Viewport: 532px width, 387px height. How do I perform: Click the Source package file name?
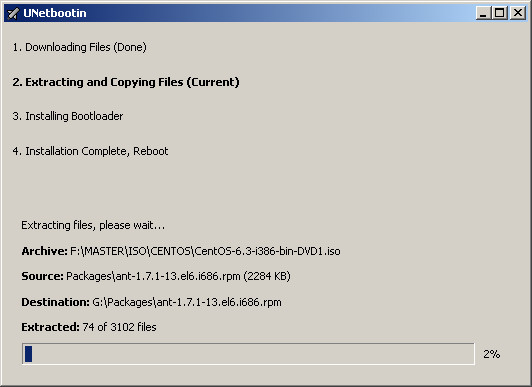(178, 276)
